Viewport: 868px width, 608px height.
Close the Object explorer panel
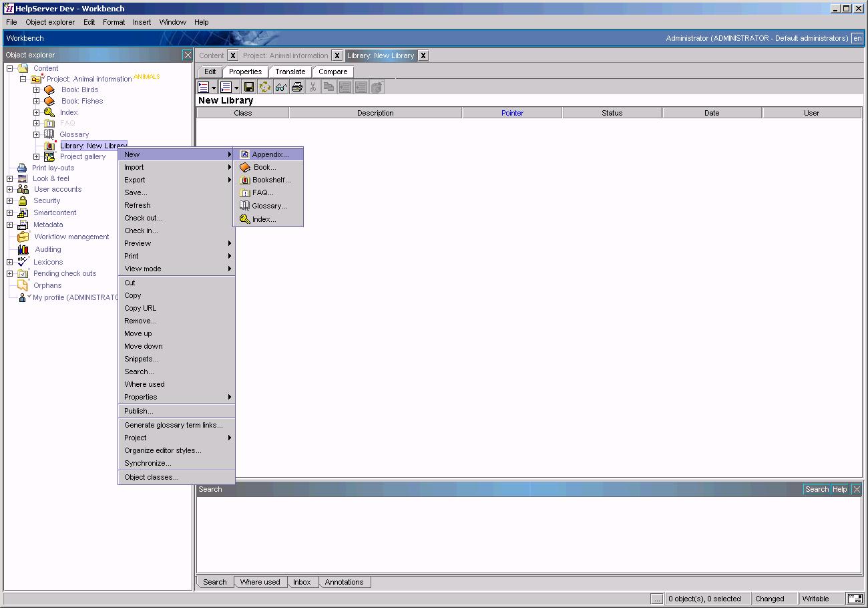(188, 55)
